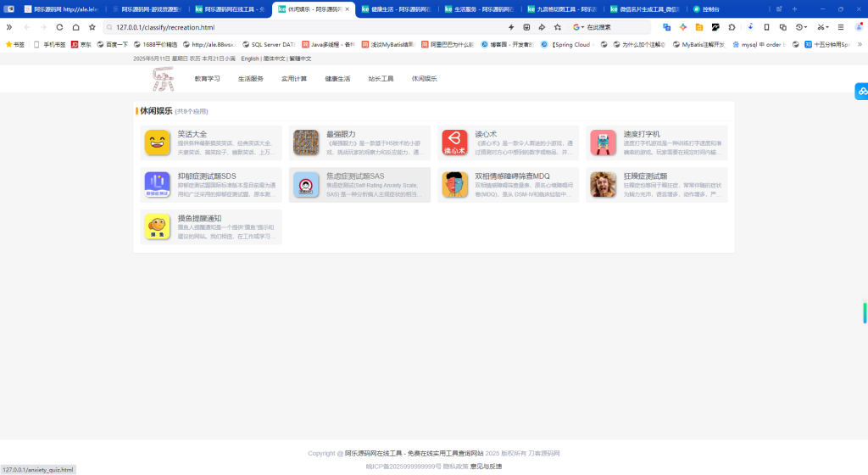The width and height of the screenshot is (868, 475).
Task: Go to 实用计算 navigation item
Action: pyautogui.click(x=294, y=79)
